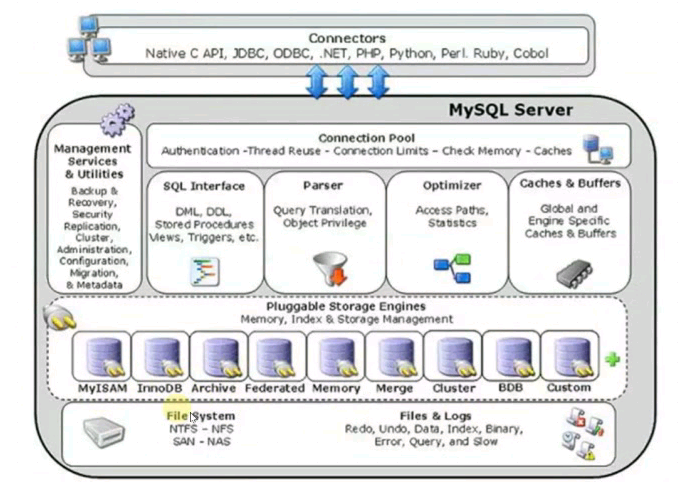
Task: Click the Merge label
Action: click(394, 388)
